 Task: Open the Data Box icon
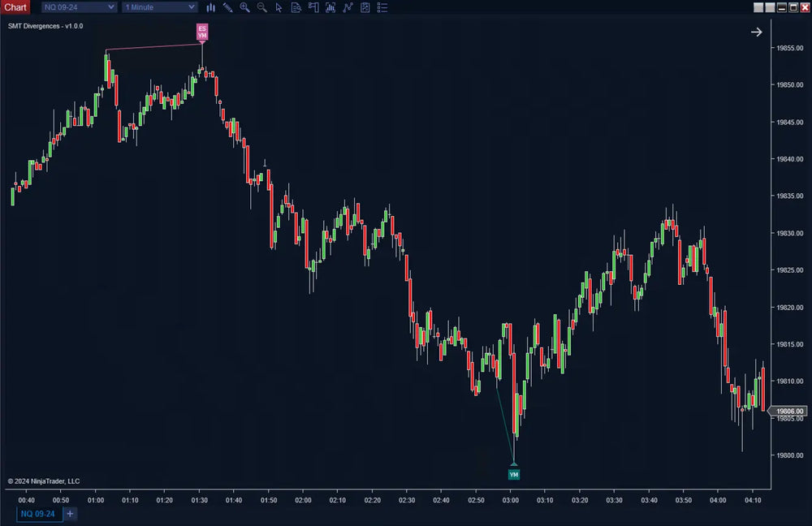coord(296,7)
